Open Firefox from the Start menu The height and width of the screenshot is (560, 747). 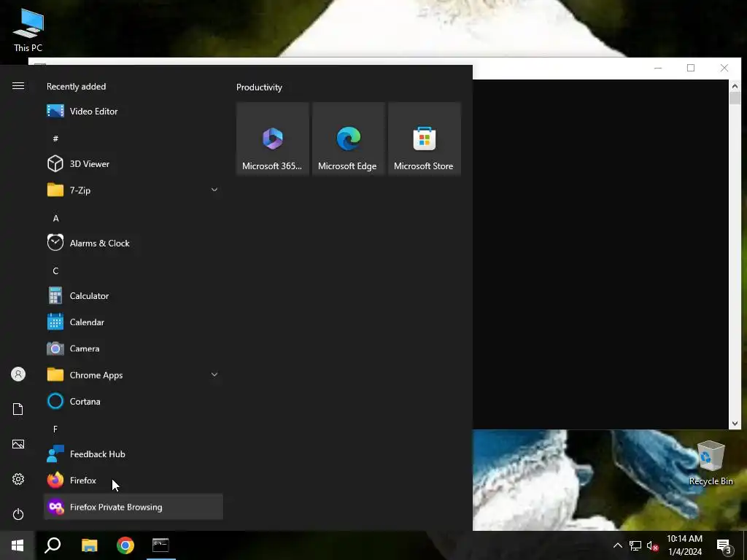[133, 481]
